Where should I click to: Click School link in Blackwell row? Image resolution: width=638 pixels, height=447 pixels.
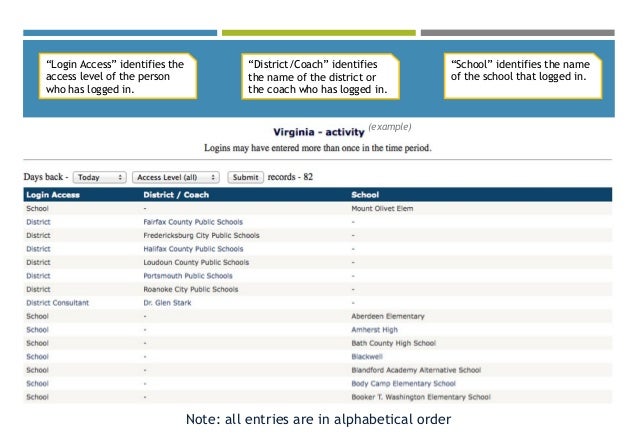click(x=37, y=357)
